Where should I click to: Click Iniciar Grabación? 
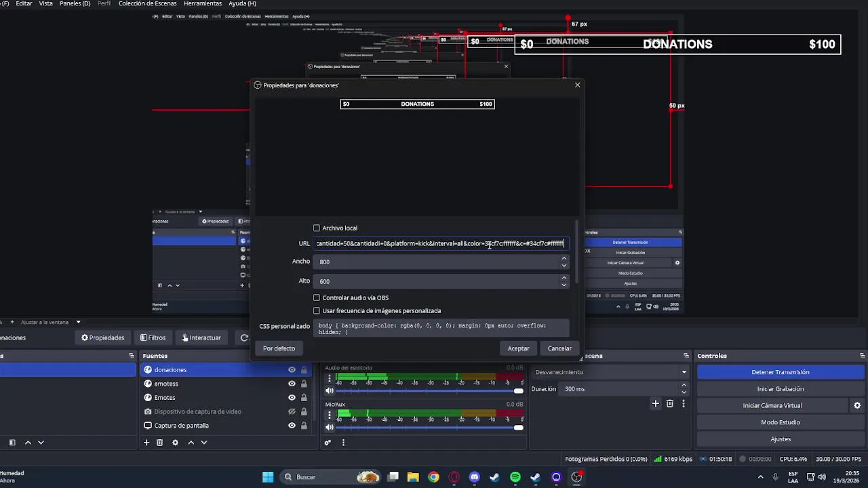(x=781, y=389)
